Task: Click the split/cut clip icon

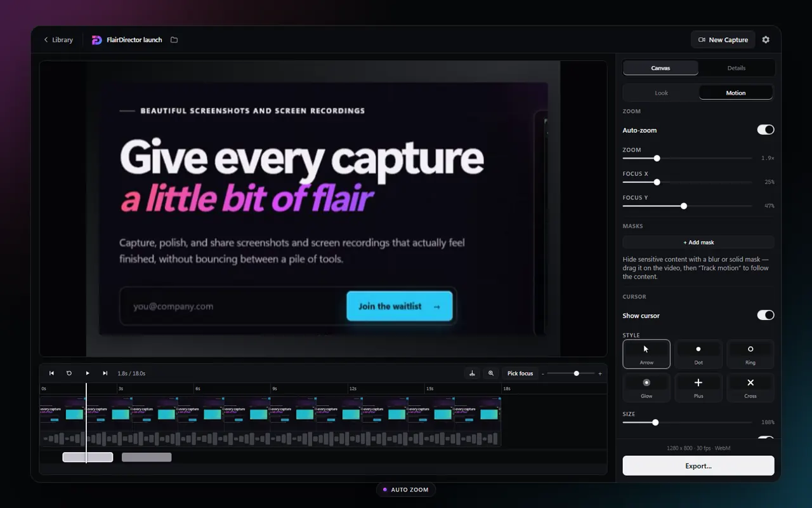Action: pos(472,373)
